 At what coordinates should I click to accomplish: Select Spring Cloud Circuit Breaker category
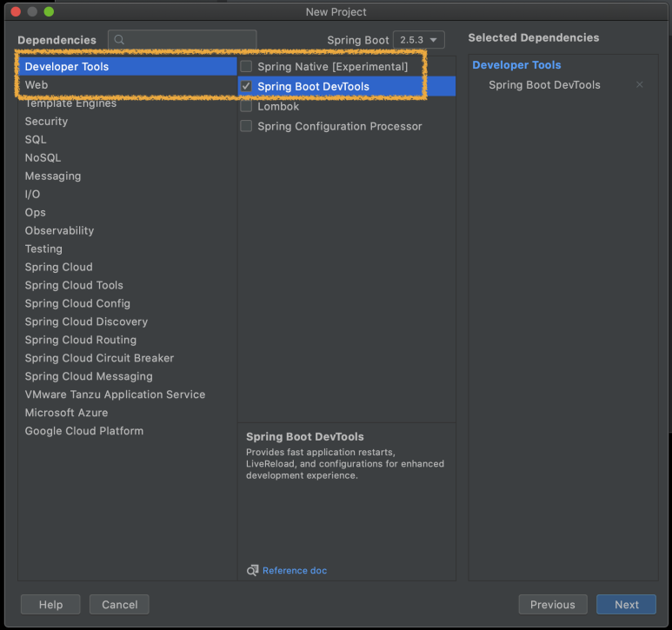point(127,358)
